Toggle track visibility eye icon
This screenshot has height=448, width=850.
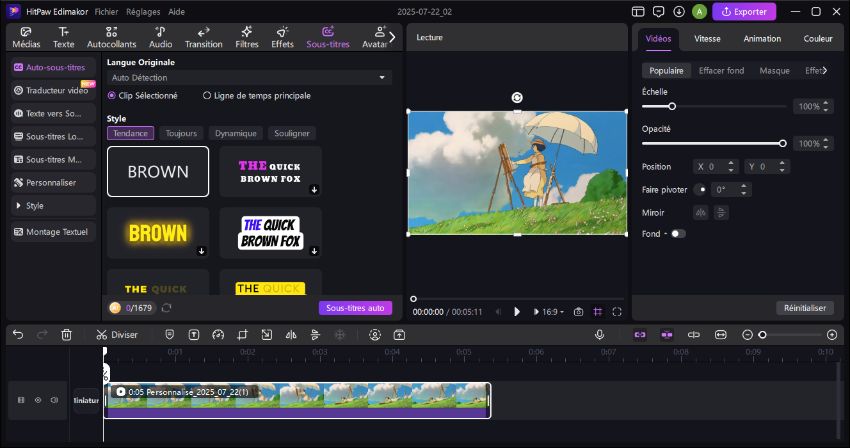(x=38, y=400)
